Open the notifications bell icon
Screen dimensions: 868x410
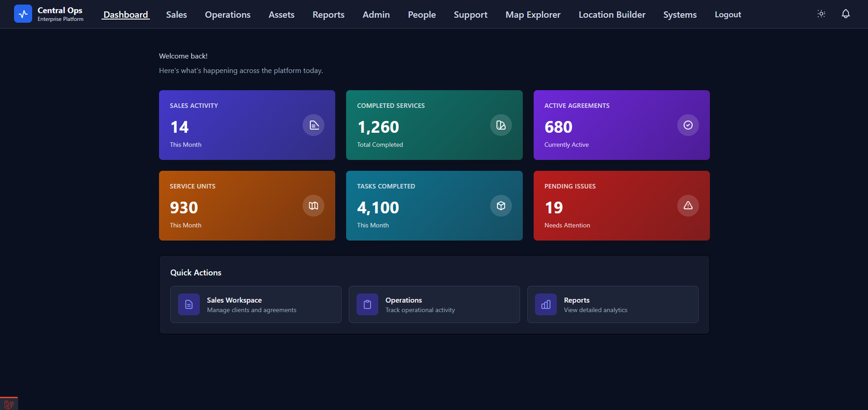pos(846,14)
